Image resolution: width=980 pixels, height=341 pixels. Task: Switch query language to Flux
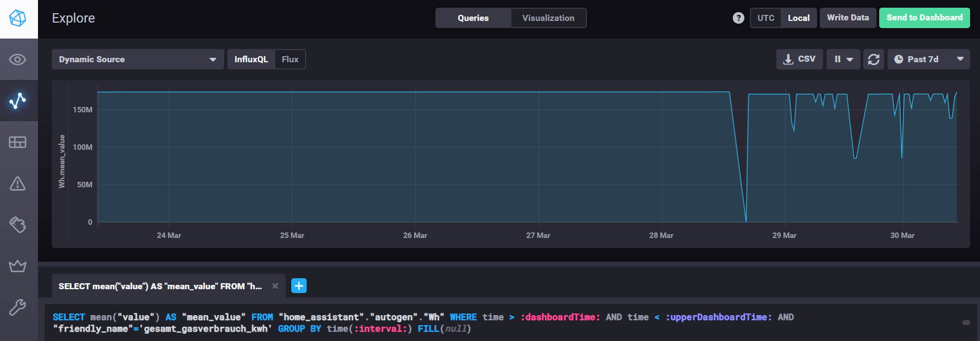290,59
